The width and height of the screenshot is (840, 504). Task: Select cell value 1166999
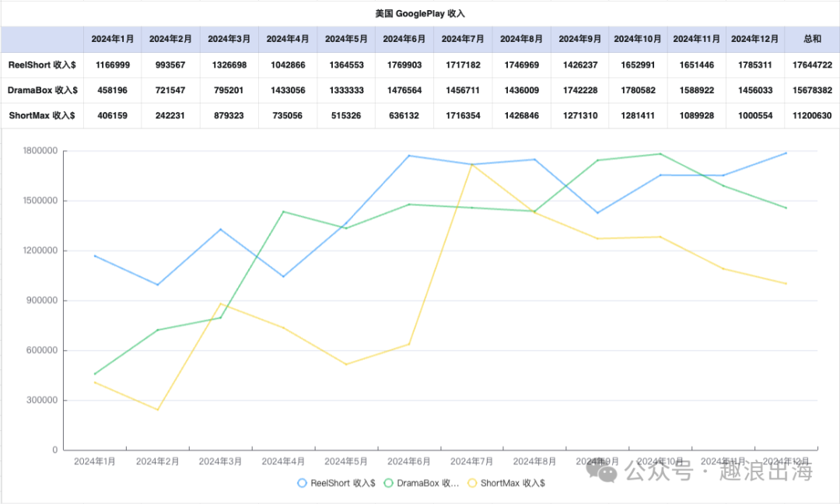click(x=113, y=65)
